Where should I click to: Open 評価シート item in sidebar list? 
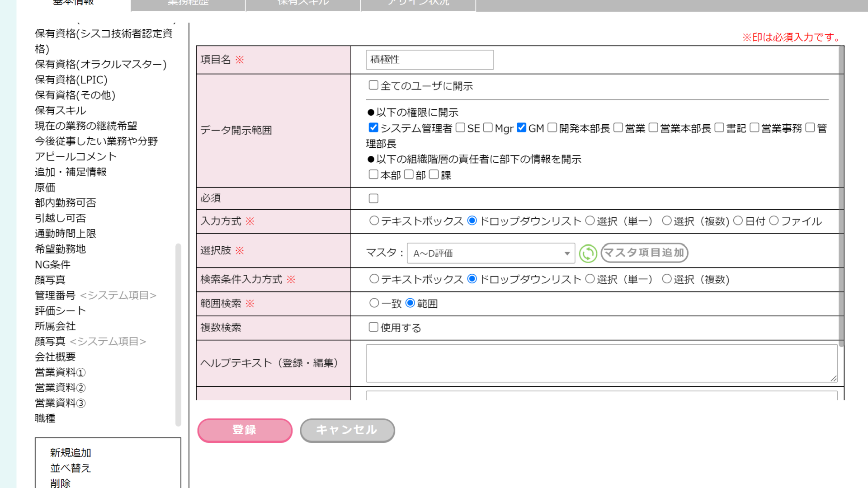60,311
